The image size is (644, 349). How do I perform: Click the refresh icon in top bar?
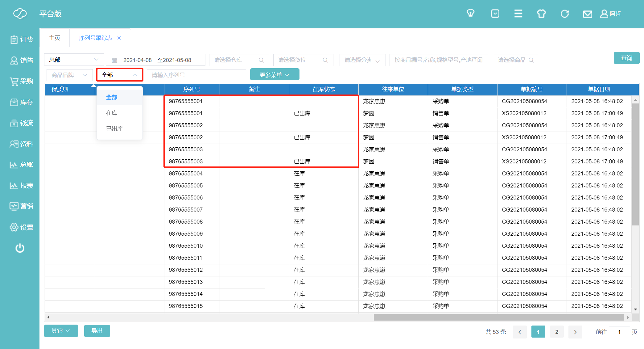564,14
